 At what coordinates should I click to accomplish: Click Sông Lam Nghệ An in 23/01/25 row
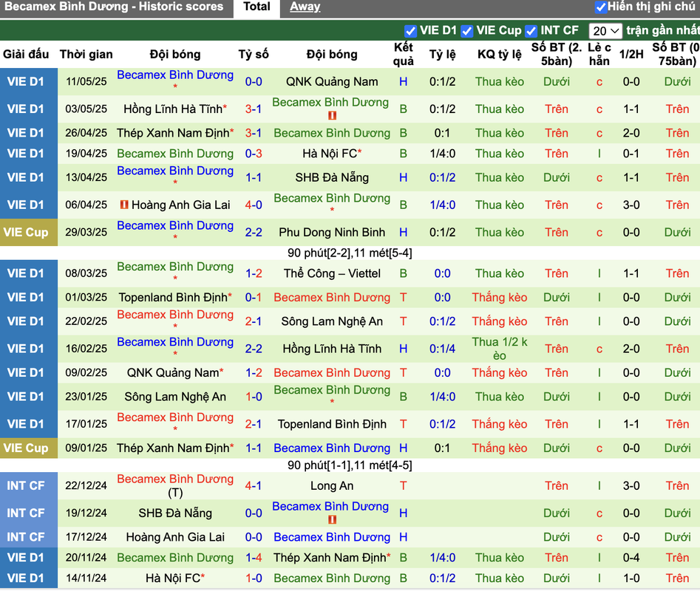tap(175, 397)
